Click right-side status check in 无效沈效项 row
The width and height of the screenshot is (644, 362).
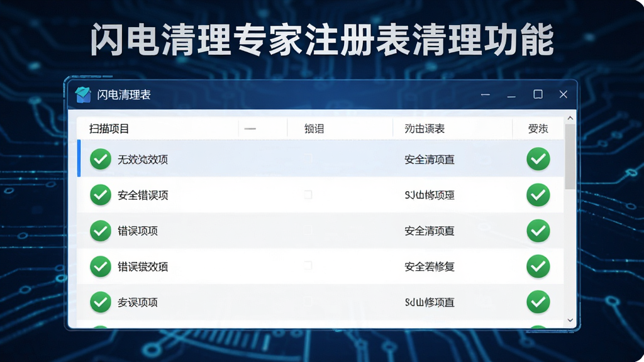(538, 159)
